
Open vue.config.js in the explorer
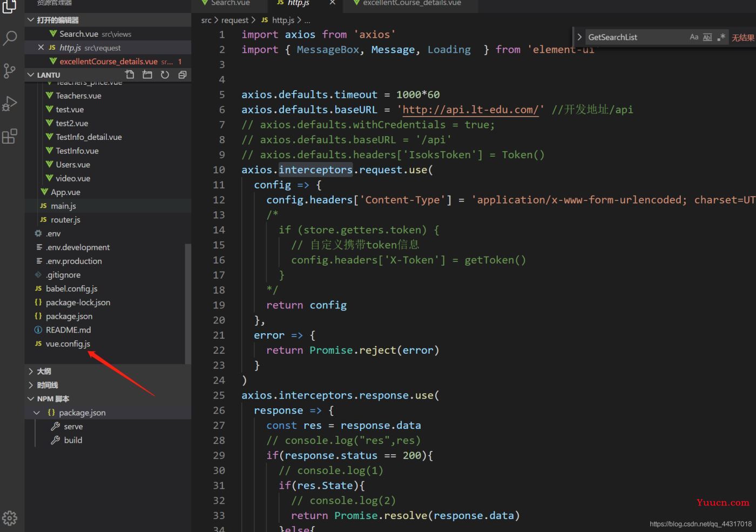coord(67,344)
